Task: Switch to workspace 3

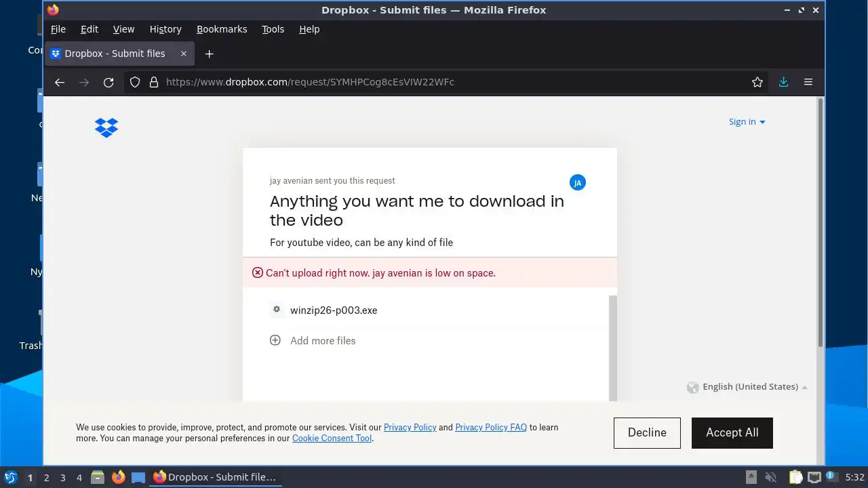Action: tap(62, 478)
